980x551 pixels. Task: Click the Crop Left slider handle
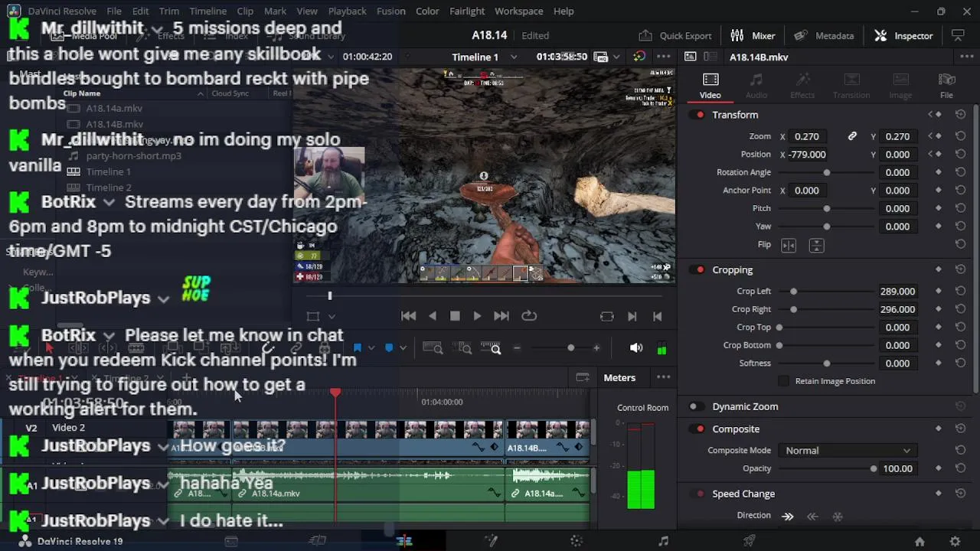point(793,292)
